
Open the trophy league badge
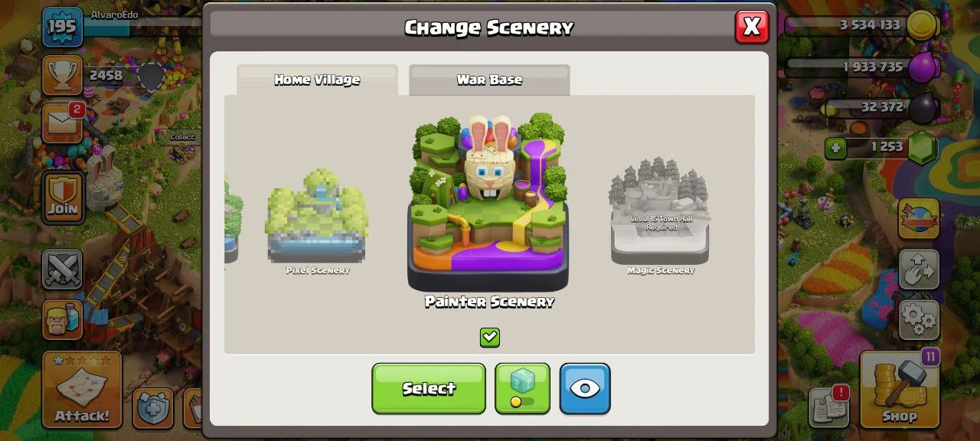63,77
